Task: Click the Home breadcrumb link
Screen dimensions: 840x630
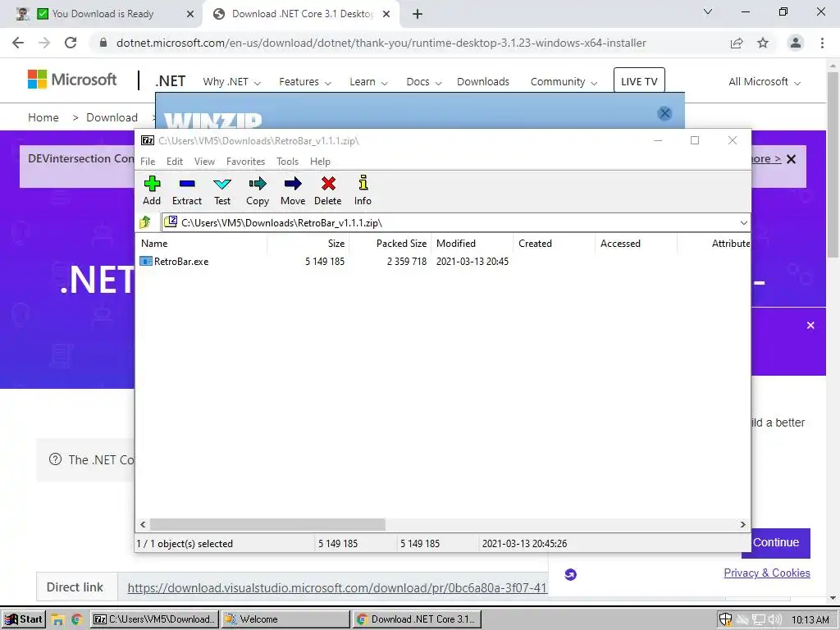Action: coord(43,117)
